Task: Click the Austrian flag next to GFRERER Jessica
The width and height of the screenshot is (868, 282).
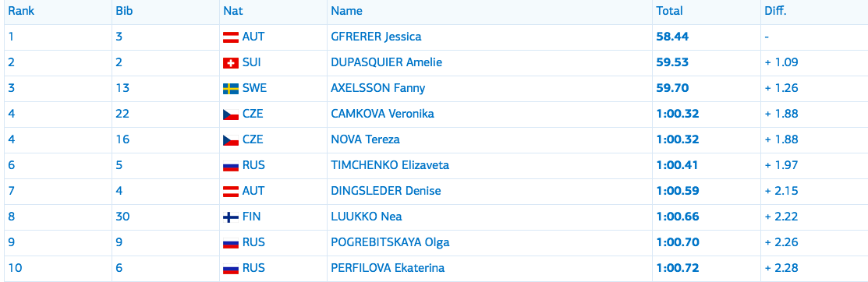Action: [230, 37]
